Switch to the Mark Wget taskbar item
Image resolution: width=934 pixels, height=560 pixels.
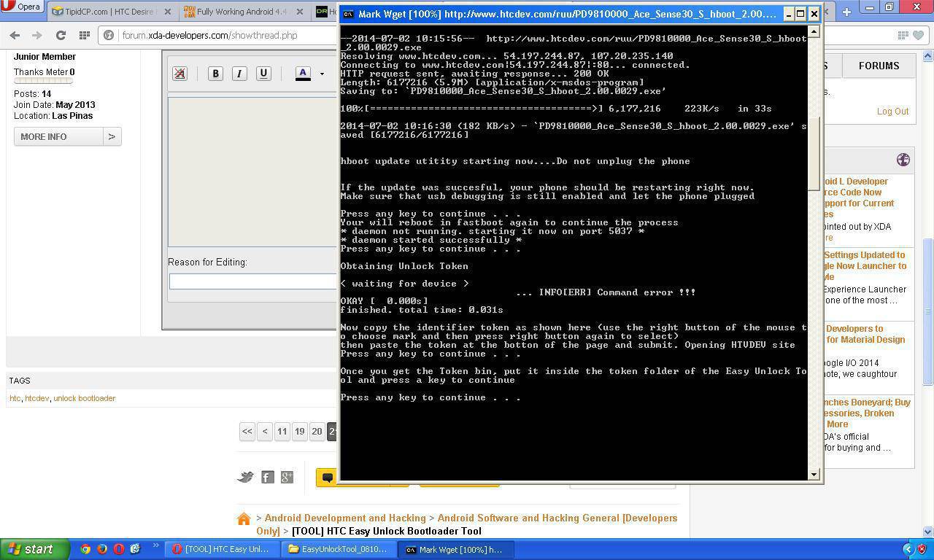457,550
